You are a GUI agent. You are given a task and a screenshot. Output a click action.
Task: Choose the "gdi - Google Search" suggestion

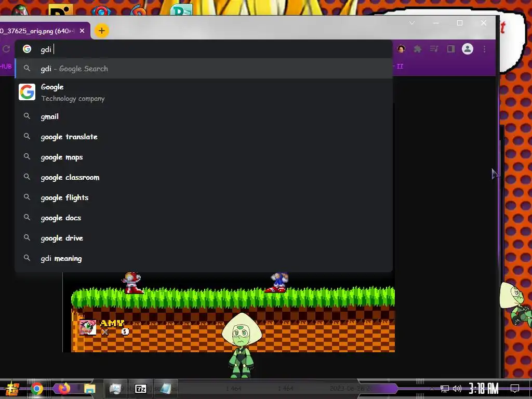[204, 69]
